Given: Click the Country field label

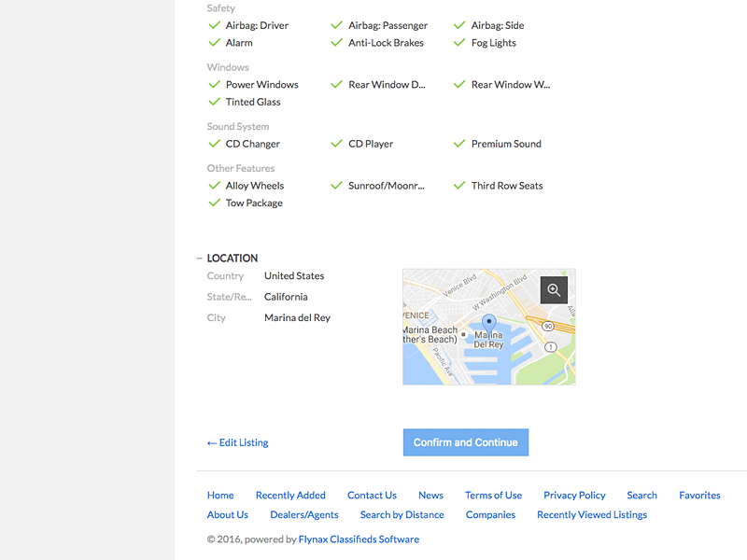Looking at the screenshot, I should 225,275.
